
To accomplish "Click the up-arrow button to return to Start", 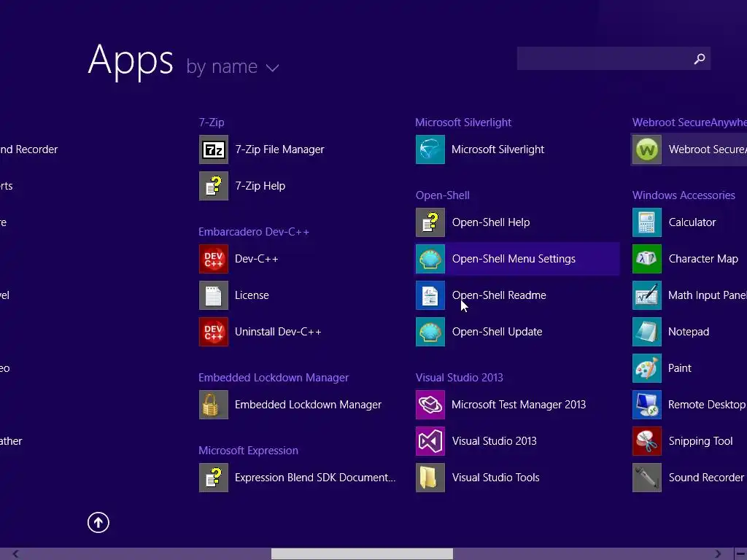I will (x=98, y=522).
